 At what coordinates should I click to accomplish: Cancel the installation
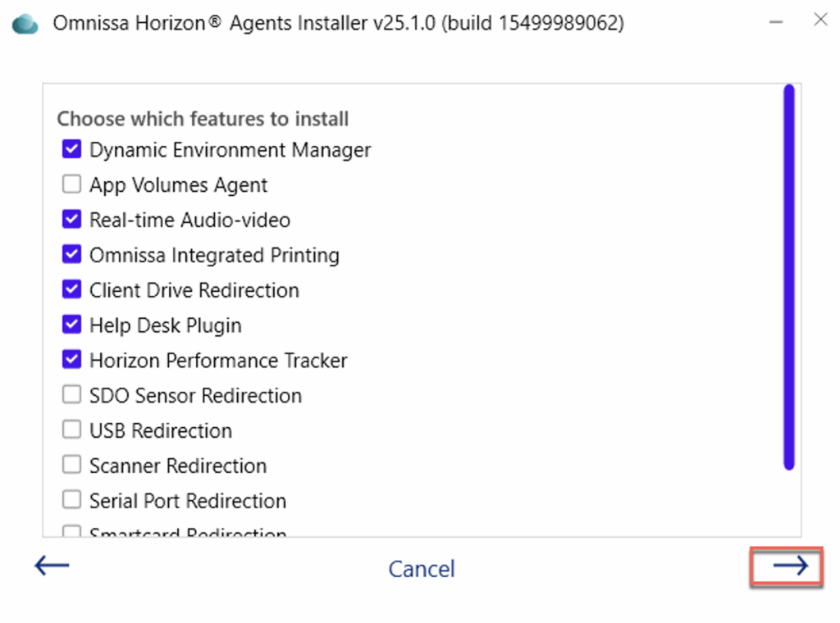click(422, 569)
